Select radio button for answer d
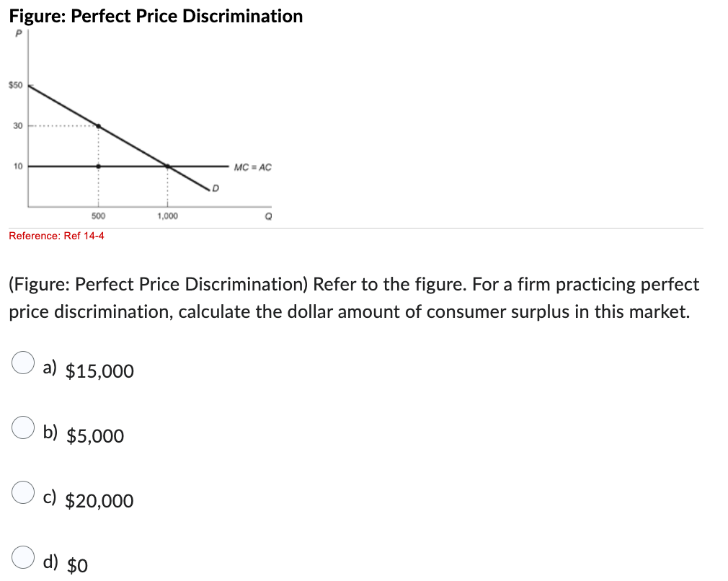Viewport: 728px width, 581px height. (22, 555)
